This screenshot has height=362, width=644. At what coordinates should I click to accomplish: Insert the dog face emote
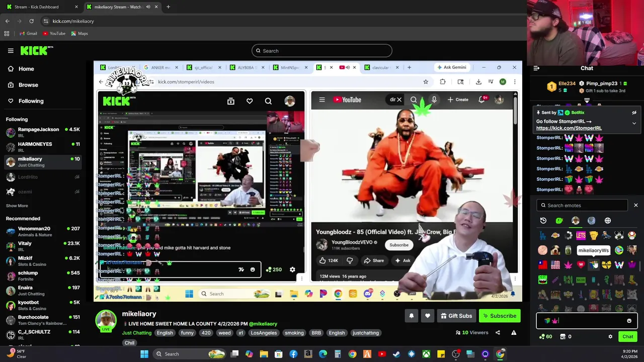[x=555, y=250]
